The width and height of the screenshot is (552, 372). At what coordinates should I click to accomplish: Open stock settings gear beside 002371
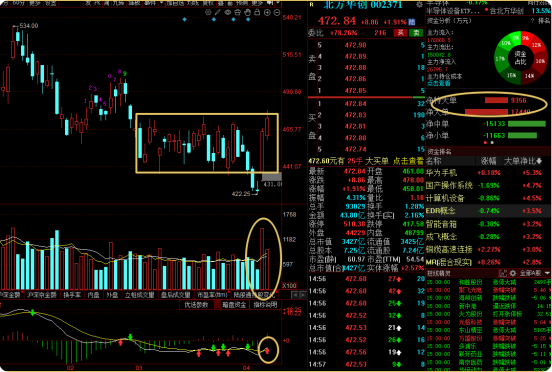pos(419,5)
